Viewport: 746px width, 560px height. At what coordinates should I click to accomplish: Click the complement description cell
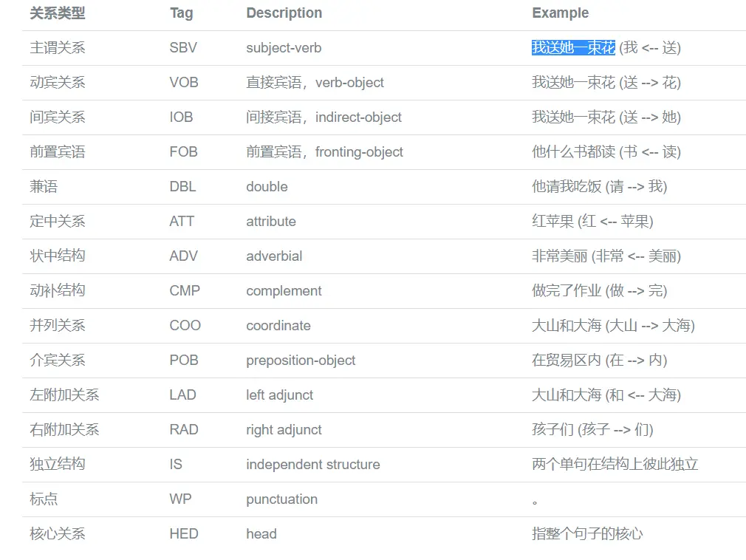284,290
